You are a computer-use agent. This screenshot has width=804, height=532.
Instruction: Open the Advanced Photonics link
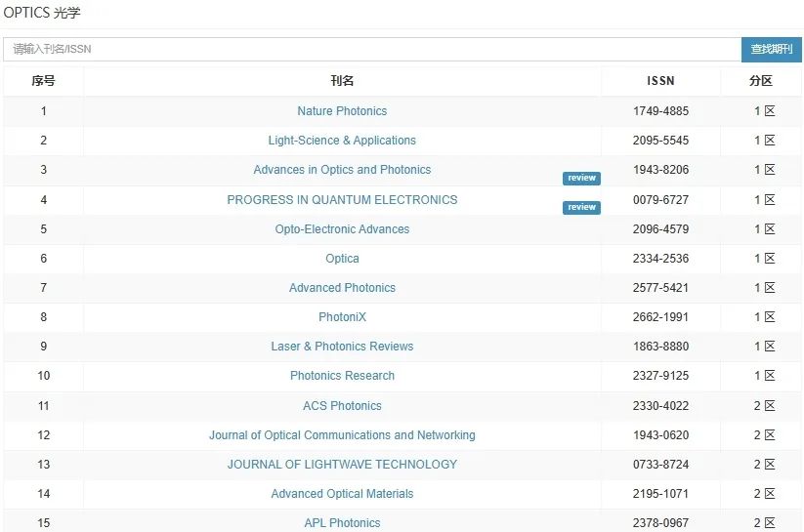tap(342, 288)
